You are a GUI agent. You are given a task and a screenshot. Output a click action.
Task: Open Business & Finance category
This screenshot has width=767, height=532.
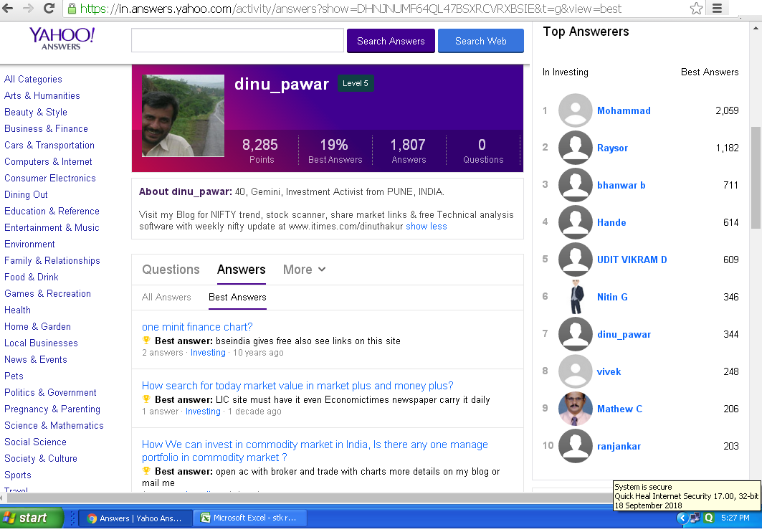tap(46, 129)
